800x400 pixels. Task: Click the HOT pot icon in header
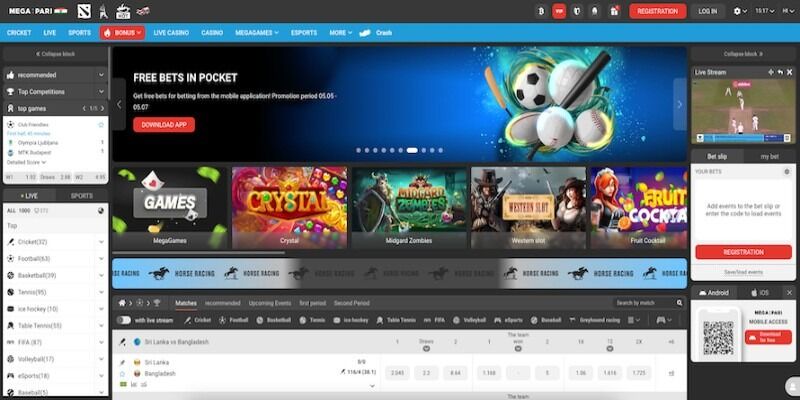123,11
